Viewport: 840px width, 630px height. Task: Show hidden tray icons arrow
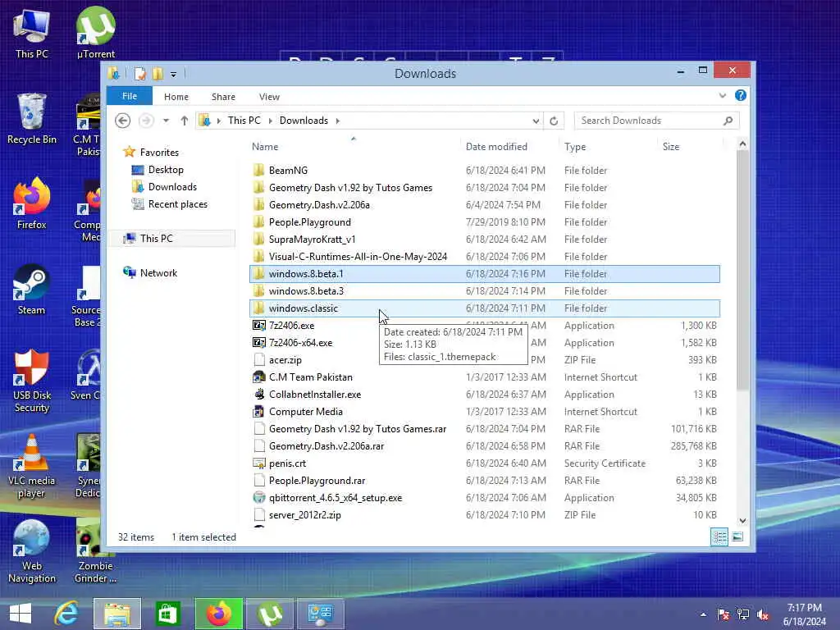click(703, 614)
